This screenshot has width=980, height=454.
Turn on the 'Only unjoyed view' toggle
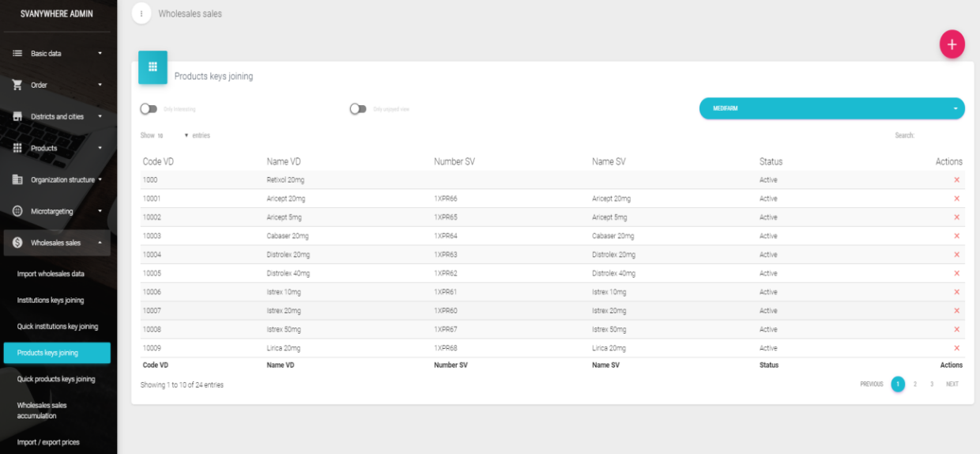click(358, 109)
